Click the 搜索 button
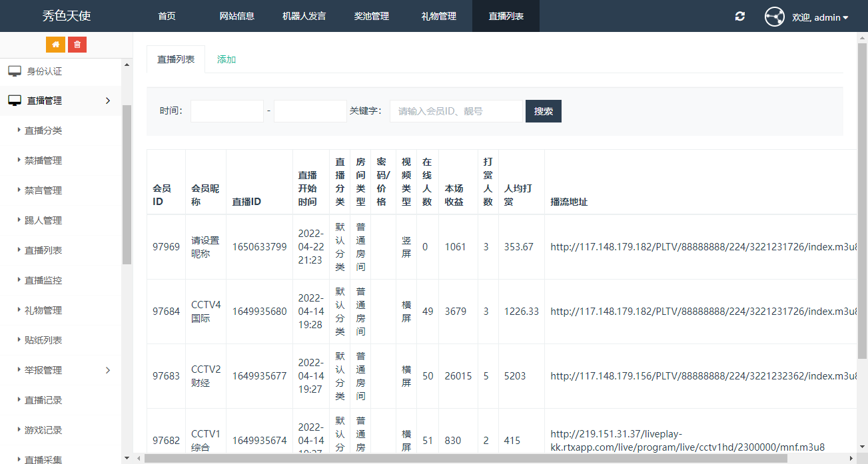 tap(543, 111)
